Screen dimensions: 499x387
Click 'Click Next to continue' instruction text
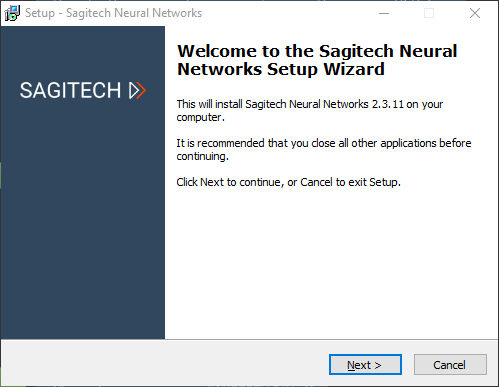(288, 182)
